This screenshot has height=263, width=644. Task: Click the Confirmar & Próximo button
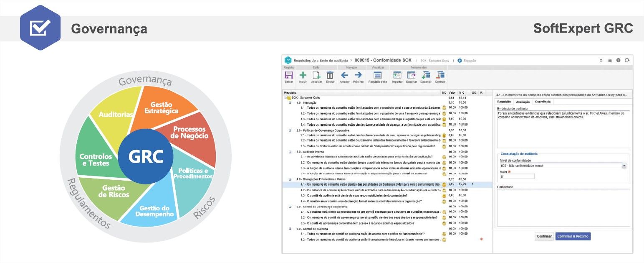pos(573,236)
